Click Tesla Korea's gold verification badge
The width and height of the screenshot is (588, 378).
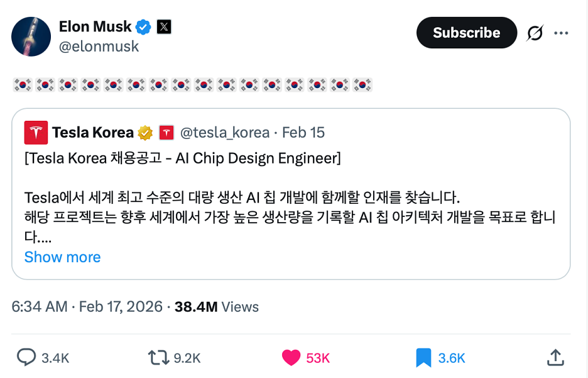coord(144,132)
